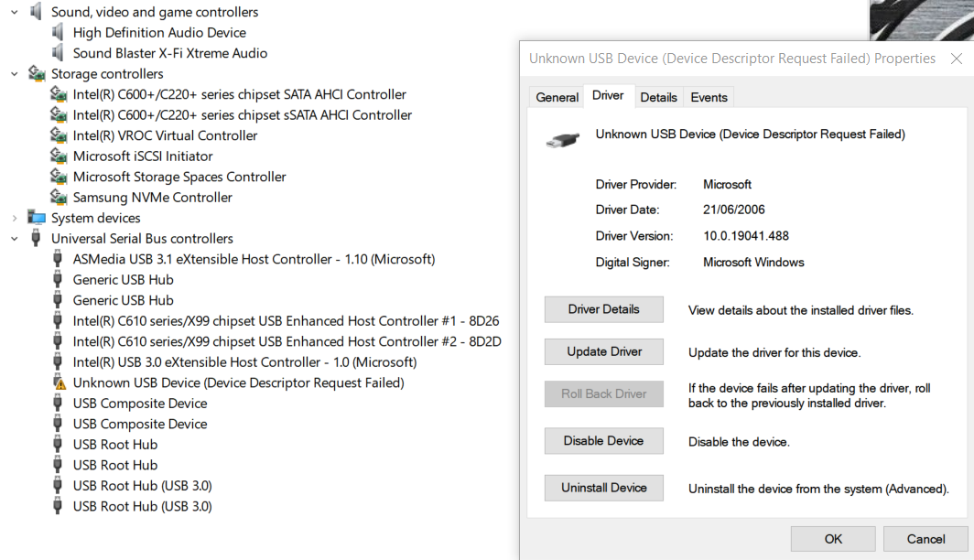
Task: Switch to the Driver tab
Action: point(608,95)
